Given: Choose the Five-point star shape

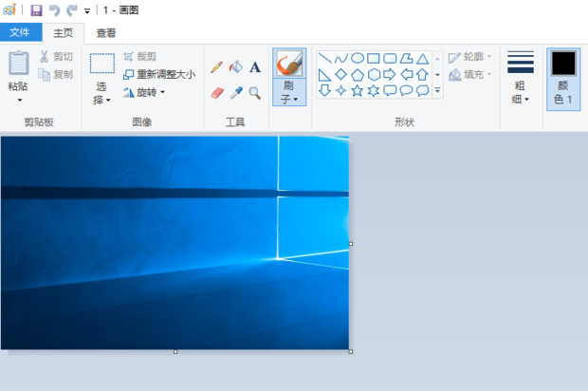Looking at the screenshot, I should point(358,90).
